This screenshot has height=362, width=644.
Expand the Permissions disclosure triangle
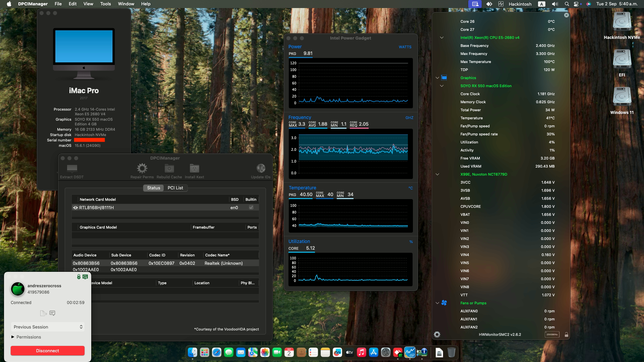coord(13,337)
